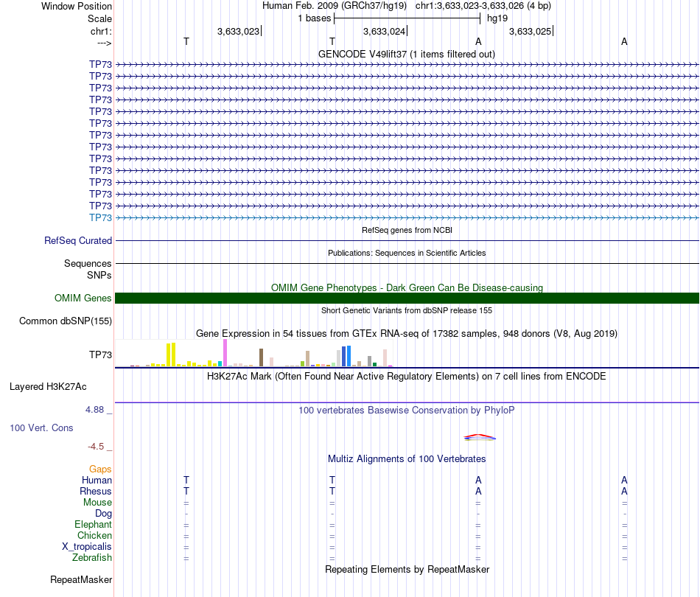
Task: Click the 3,633,023 coordinate marker
Action: (239, 31)
